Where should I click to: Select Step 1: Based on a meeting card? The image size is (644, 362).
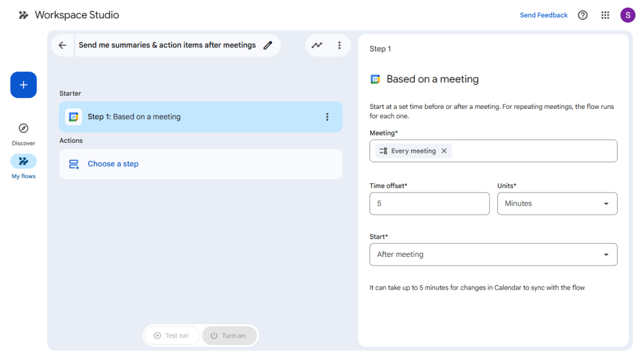coord(200,116)
